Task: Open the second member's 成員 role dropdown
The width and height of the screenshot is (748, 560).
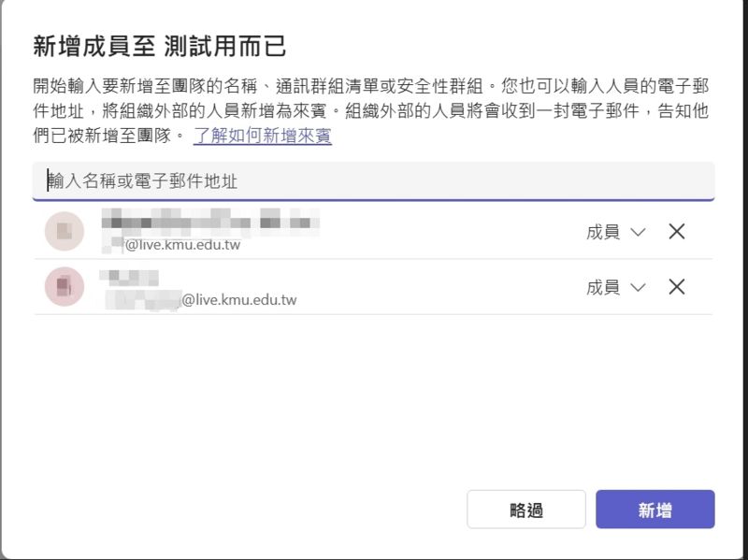Action: [615, 287]
